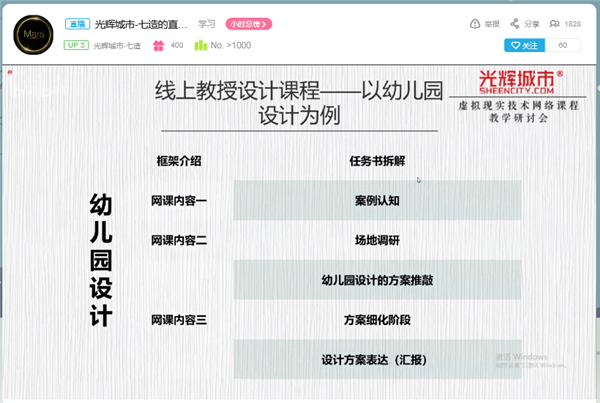Click the 分享 share icon
The image size is (600, 403).
(515, 23)
